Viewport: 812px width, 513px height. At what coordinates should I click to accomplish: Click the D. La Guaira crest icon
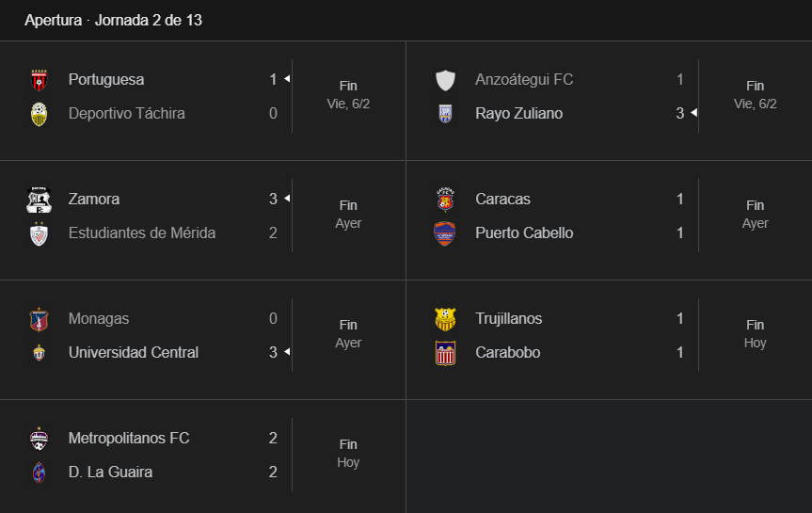pyautogui.click(x=39, y=473)
